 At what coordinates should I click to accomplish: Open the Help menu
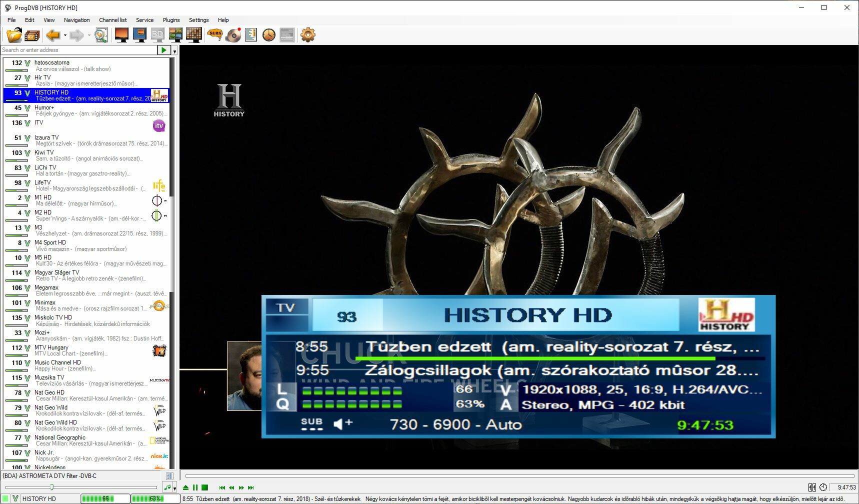pos(223,20)
